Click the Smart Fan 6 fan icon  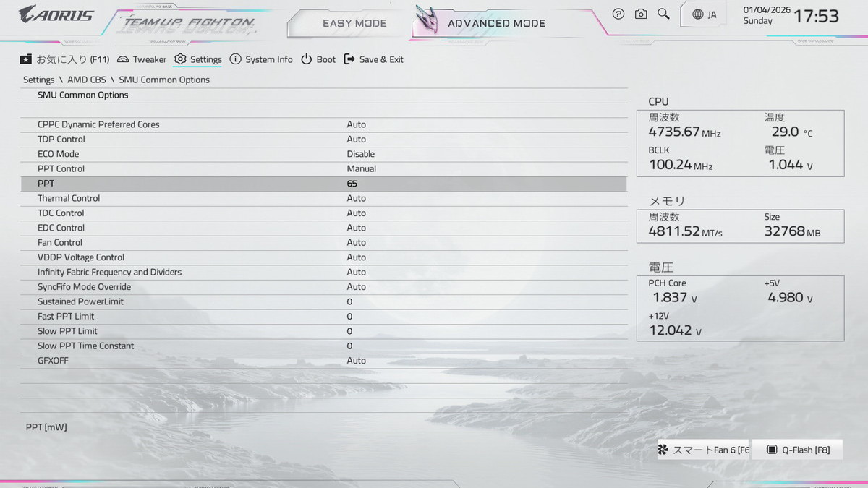tap(663, 450)
